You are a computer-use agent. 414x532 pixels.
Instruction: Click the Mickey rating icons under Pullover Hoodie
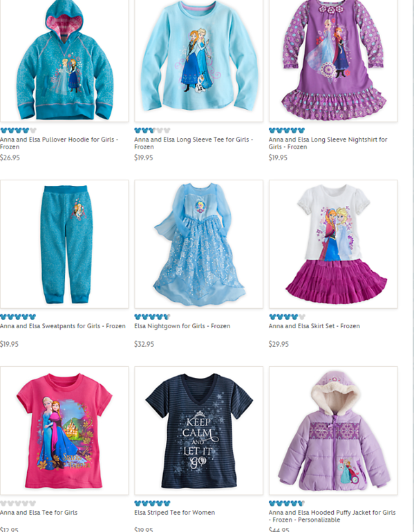tap(19, 131)
